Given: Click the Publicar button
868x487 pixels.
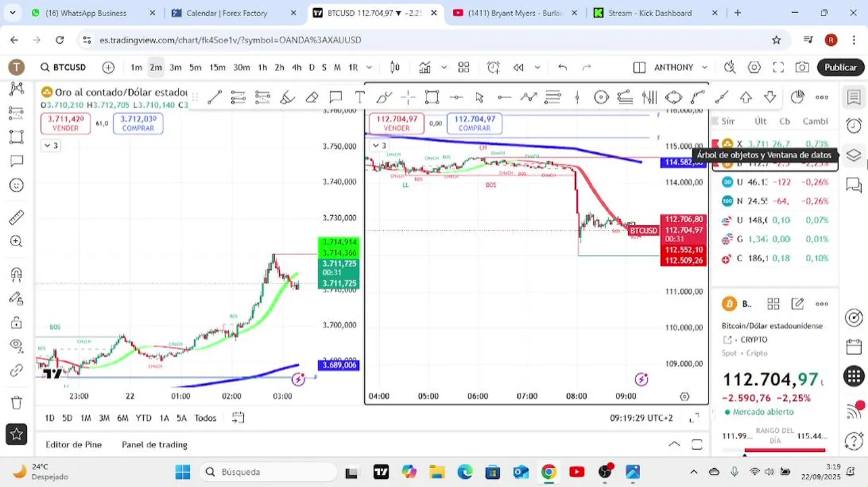Looking at the screenshot, I should coord(840,67).
